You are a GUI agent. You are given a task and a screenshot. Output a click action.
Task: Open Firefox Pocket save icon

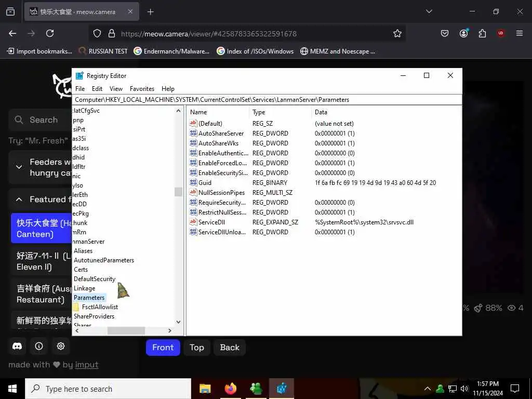[445, 33]
